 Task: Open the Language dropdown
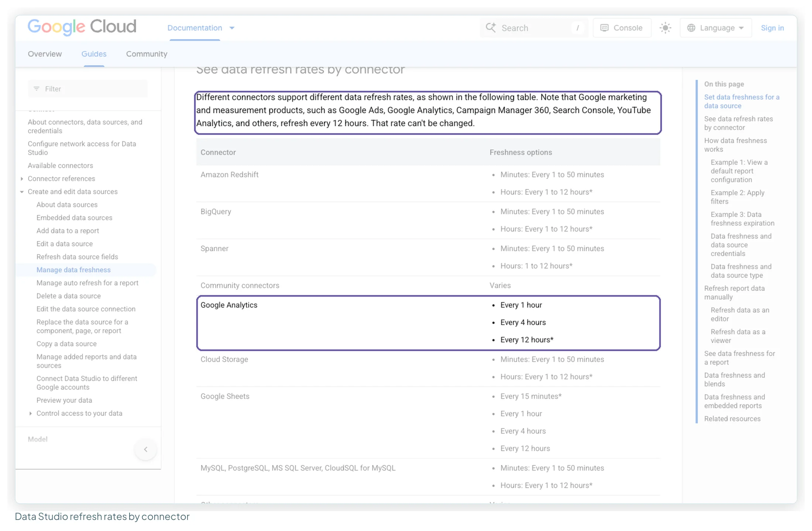(715, 28)
